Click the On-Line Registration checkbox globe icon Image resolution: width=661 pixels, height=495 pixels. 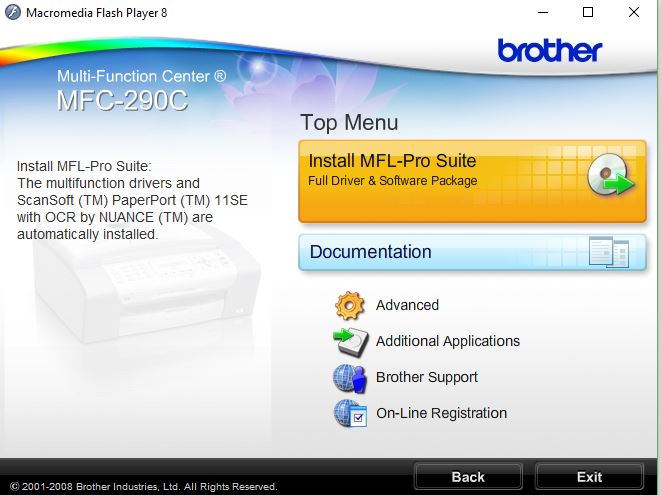(350, 414)
